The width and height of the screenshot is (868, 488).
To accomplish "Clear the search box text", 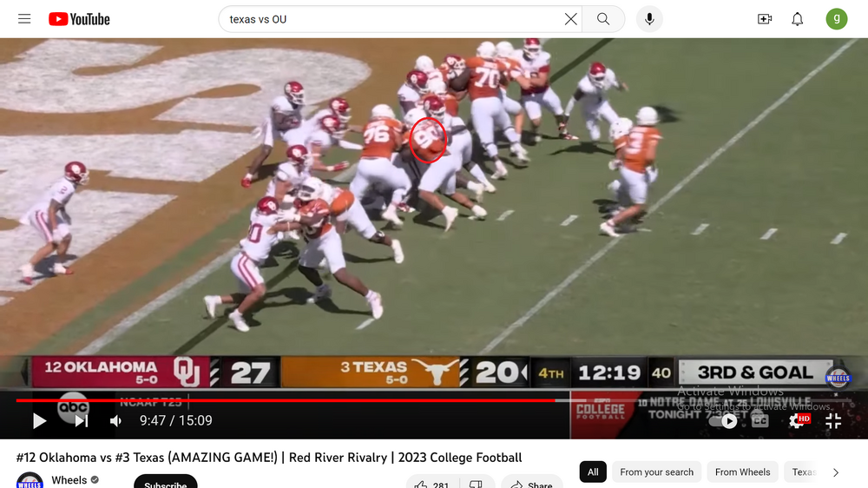I will [570, 19].
